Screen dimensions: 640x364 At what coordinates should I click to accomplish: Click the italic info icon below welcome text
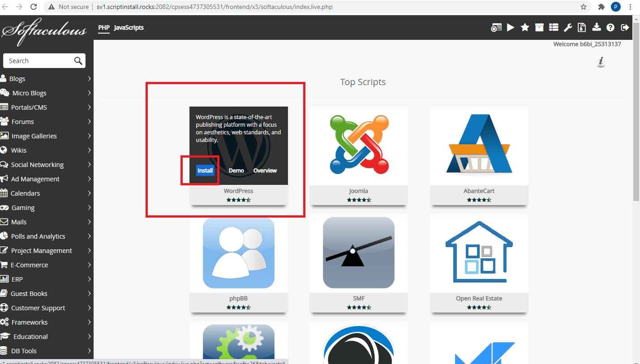click(x=601, y=61)
